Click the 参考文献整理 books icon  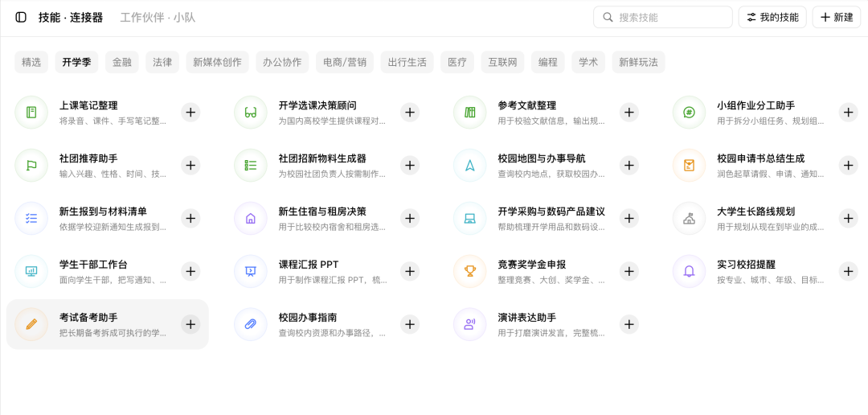point(470,113)
